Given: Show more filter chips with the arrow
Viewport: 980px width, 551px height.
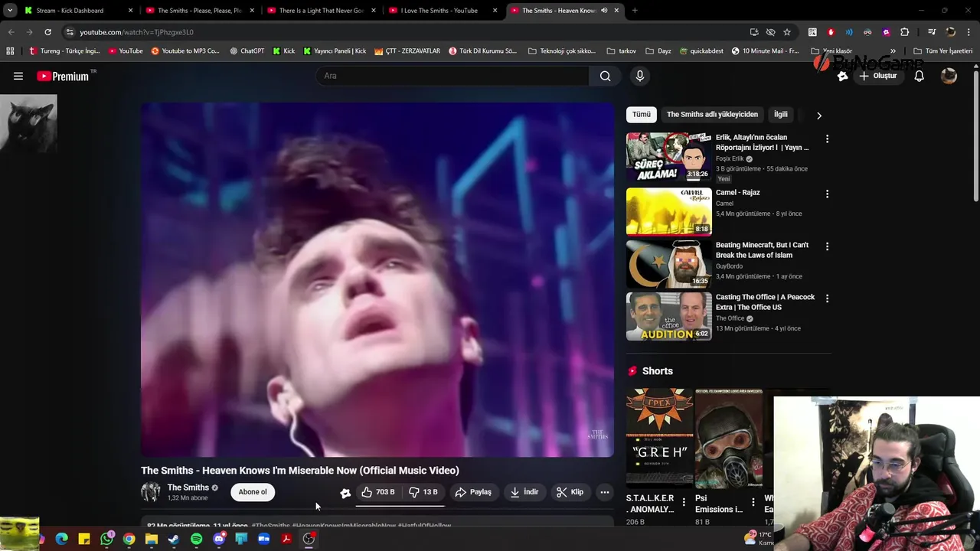Looking at the screenshot, I should 819,116.
